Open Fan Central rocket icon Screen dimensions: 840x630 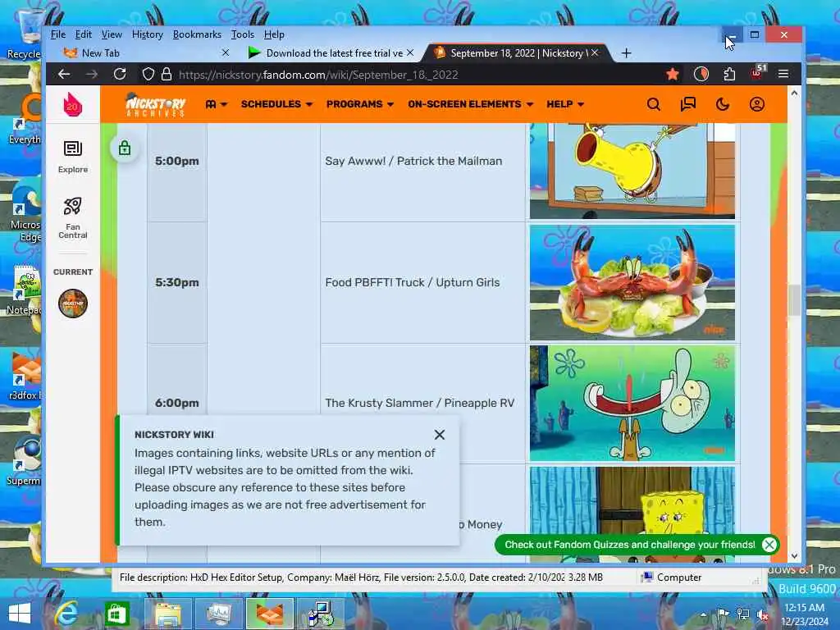[73, 218]
